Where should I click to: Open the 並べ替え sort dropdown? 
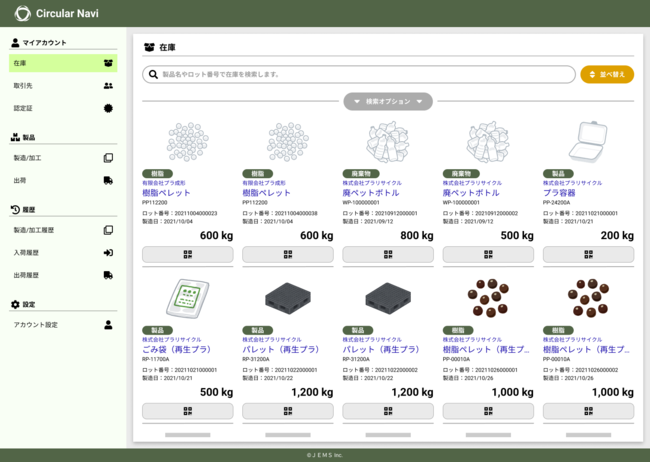tap(607, 74)
